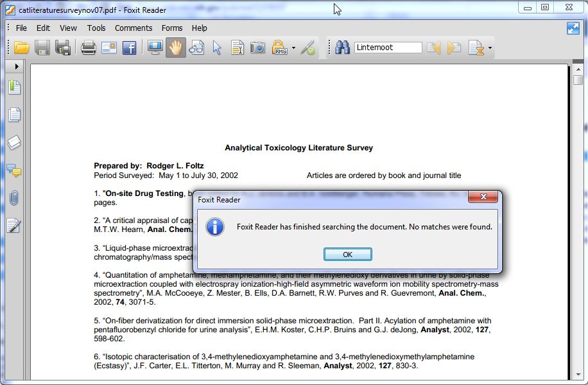Open the Comments menu
The image size is (588, 385).
(134, 28)
